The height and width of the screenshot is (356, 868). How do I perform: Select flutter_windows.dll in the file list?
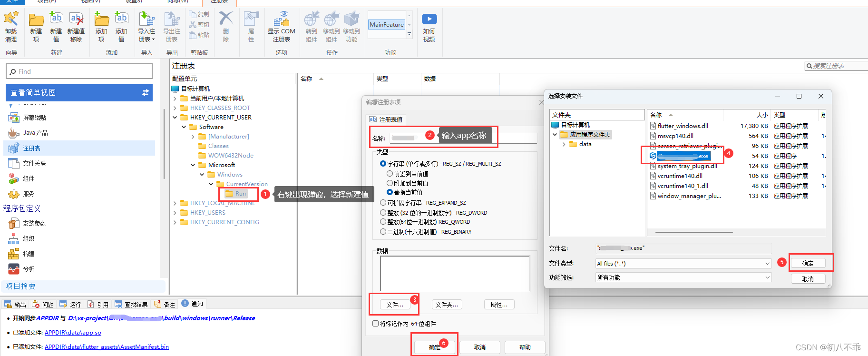coord(683,126)
